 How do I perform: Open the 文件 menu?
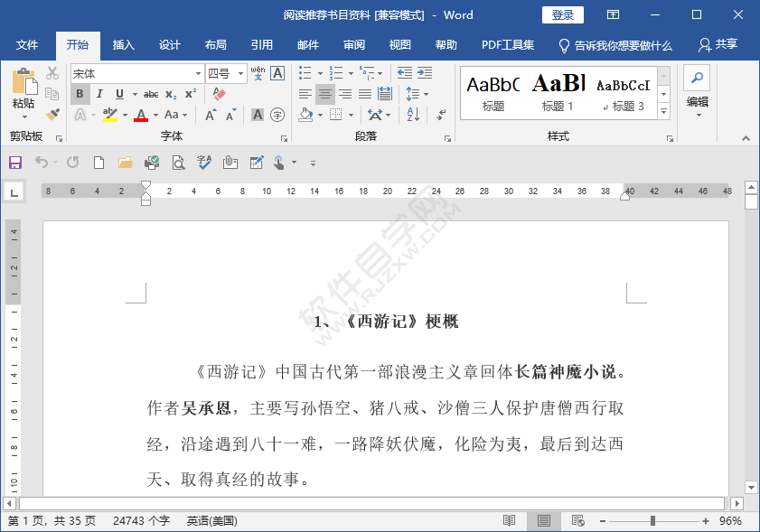(26, 45)
